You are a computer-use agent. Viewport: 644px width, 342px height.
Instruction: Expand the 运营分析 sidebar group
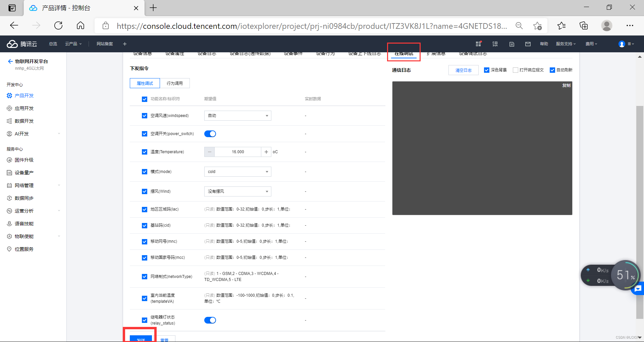33,211
